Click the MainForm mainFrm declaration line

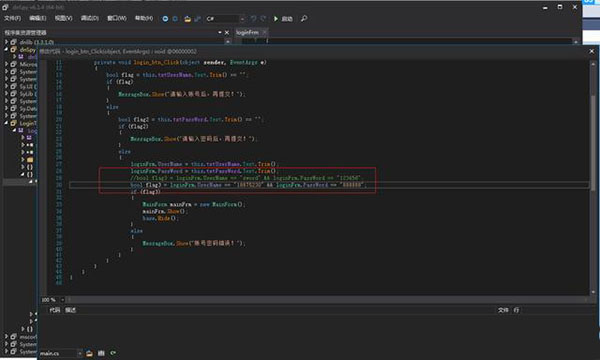pos(194,205)
